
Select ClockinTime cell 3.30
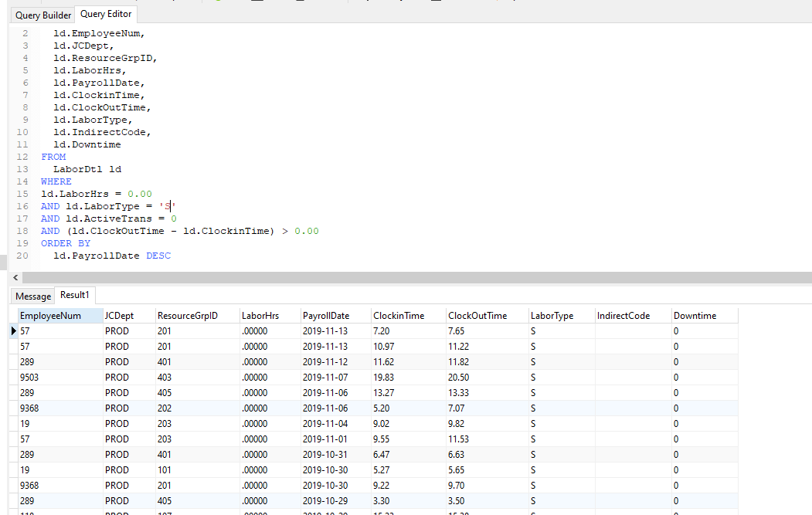(x=409, y=501)
